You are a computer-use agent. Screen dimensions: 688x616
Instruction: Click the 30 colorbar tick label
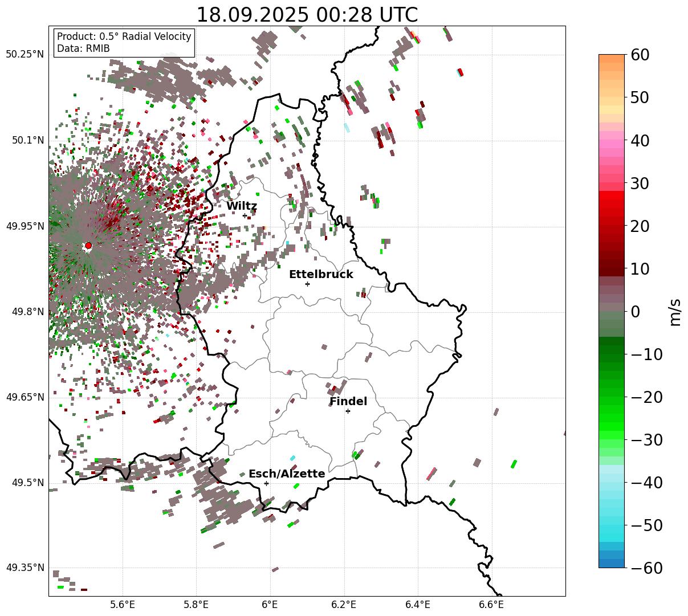pyautogui.click(x=641, y=183)
